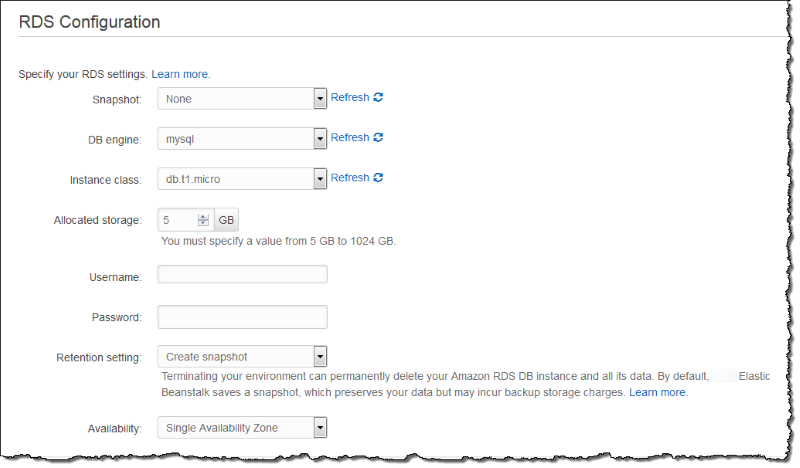Viewport: 800px width, 468px height.
Task: Expand the Retention setting dropdown
Action: [242, 357]
